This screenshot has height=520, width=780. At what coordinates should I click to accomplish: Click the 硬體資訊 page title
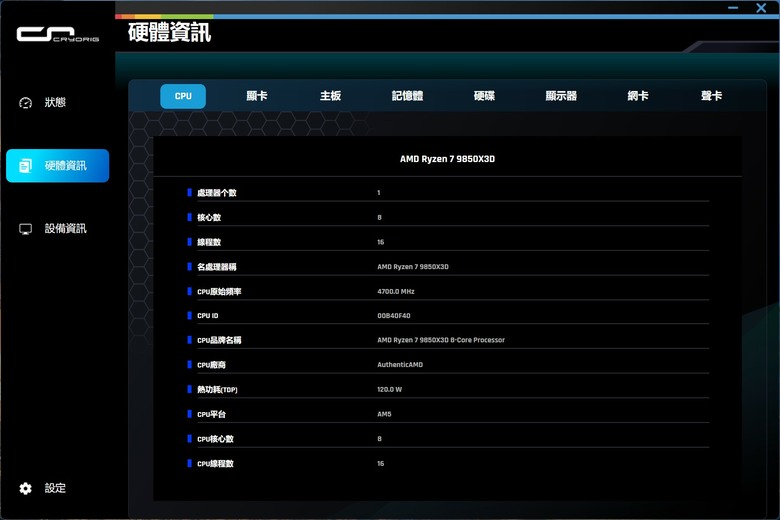(x=170, y=33)
